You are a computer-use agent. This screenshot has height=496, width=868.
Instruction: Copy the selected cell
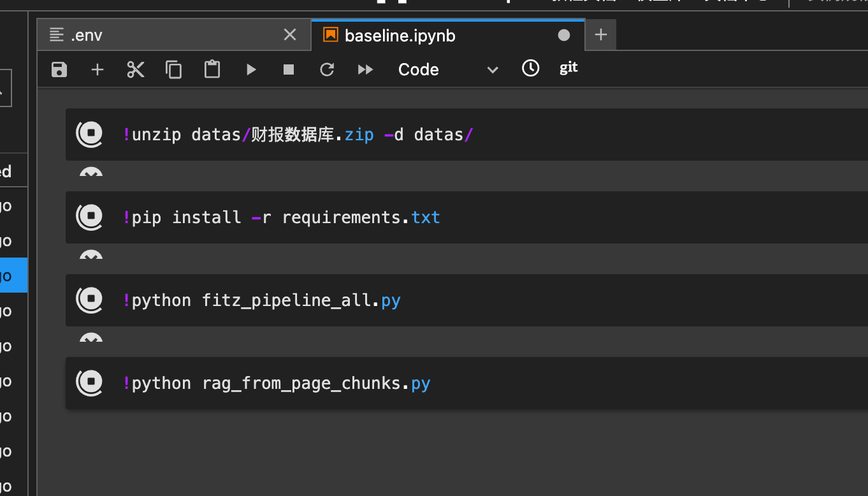[173, 69]
